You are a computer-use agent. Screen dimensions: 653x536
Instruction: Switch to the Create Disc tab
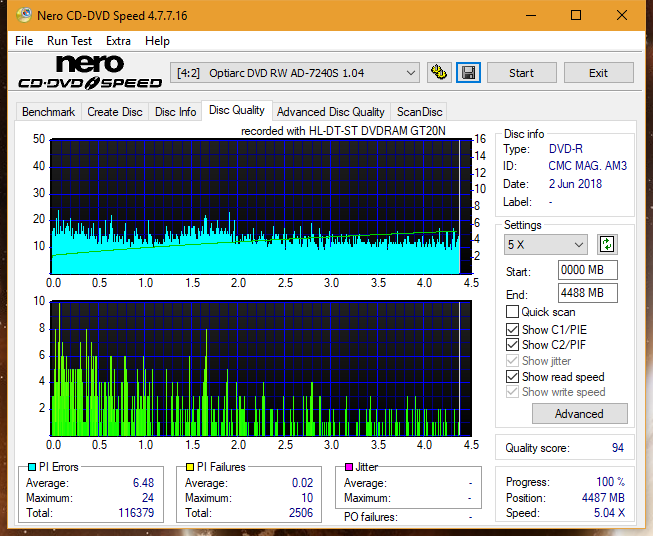[115, 112]
